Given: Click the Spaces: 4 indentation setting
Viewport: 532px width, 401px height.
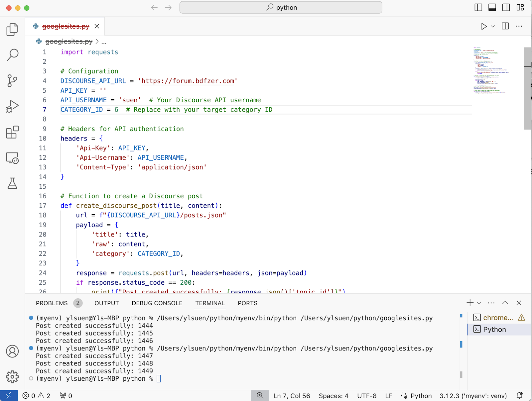Looking at the screenshot, I should point(333,396).
